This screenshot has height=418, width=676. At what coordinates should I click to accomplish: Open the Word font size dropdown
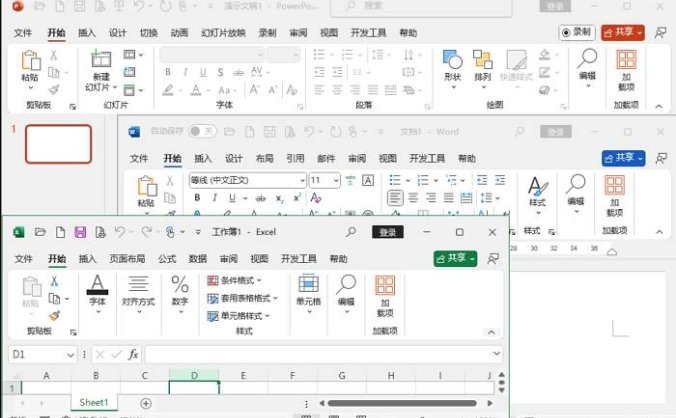tap(336, 180)
